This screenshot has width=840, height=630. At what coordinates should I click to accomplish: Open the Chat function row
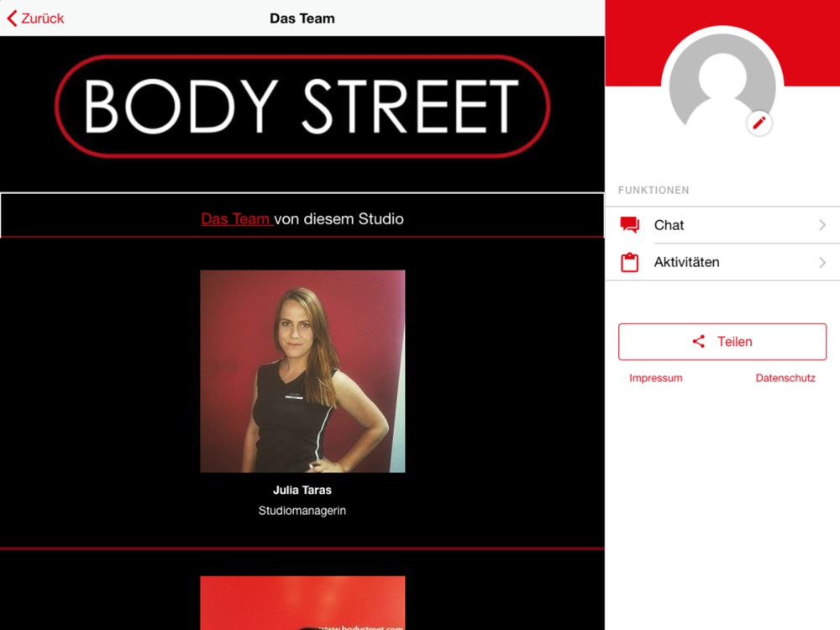(x=722, y=225)
